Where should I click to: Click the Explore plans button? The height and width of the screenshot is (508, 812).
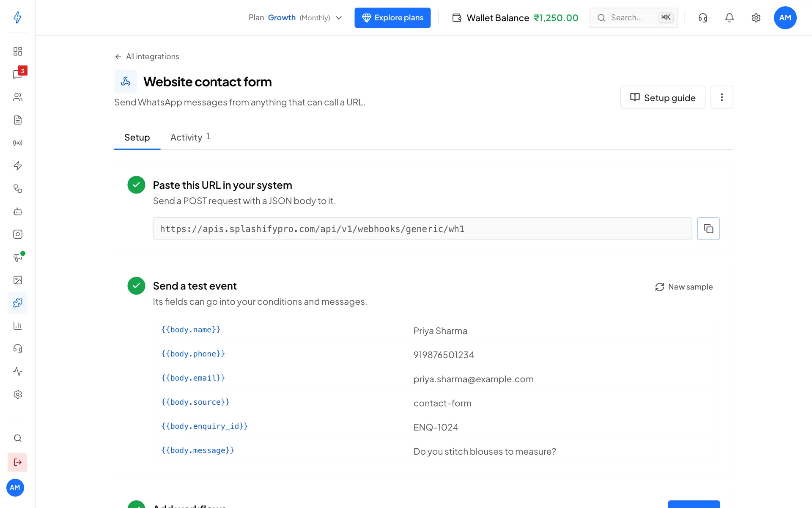click(x=392, y=18)
